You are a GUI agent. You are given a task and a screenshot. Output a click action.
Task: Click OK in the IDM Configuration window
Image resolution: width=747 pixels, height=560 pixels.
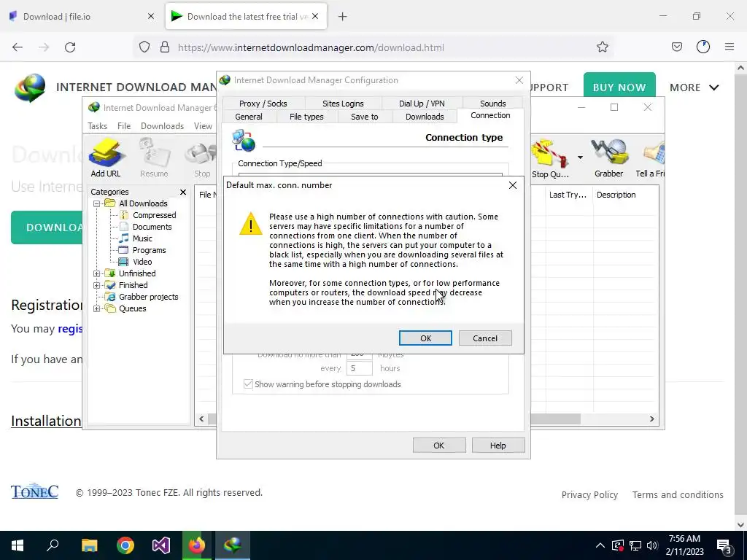point(438,446)
